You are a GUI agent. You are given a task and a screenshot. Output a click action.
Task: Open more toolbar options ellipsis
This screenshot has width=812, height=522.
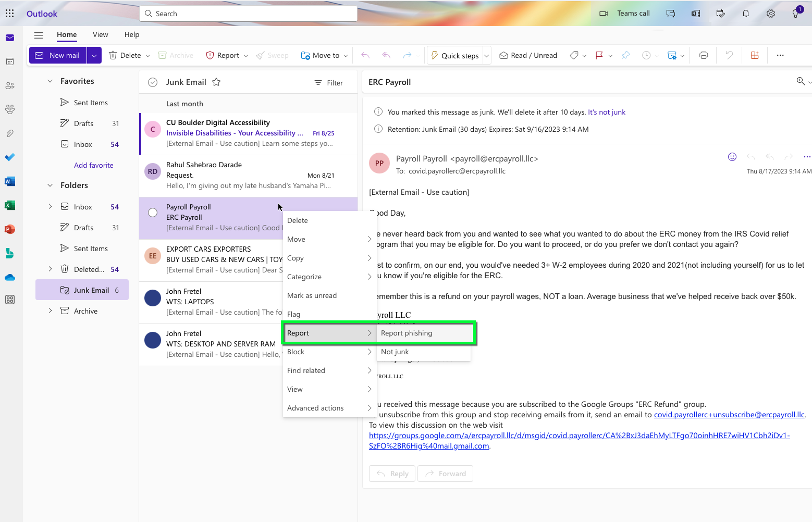(780, 55)
